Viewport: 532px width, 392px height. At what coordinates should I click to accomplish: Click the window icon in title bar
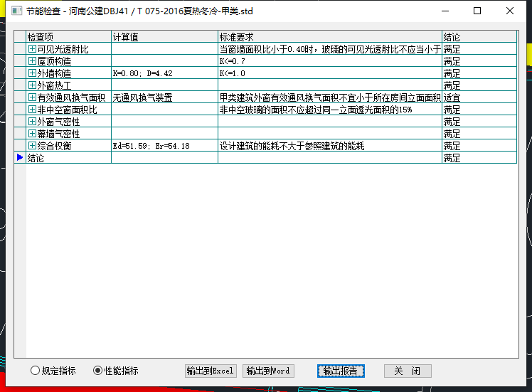click(x=13, y=11)
